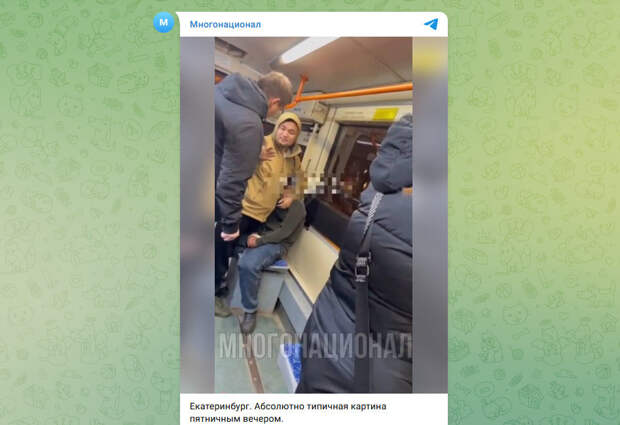Screen dimensions: 620x425
Task: Click the pixelated censored area in the video
Action: point(312,185)
